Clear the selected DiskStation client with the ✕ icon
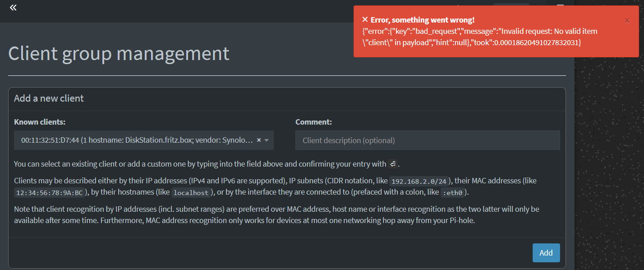644x270 pixels. (x=258, y=140)
